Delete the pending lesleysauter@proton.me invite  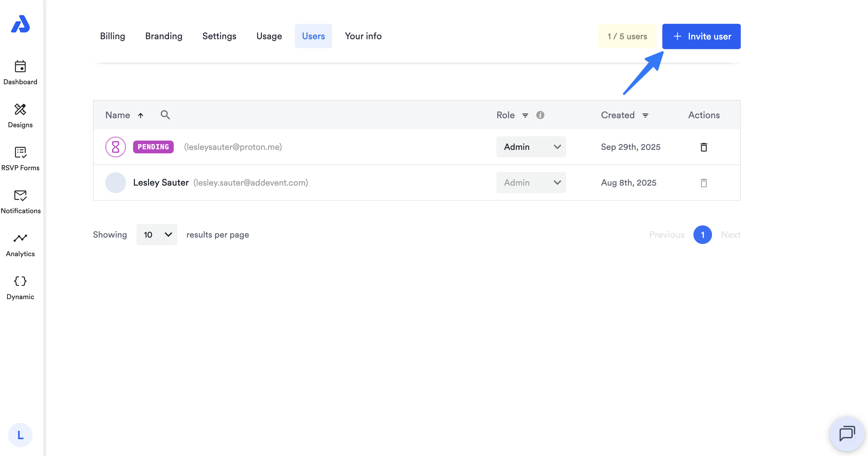click(x=704, y=147)
